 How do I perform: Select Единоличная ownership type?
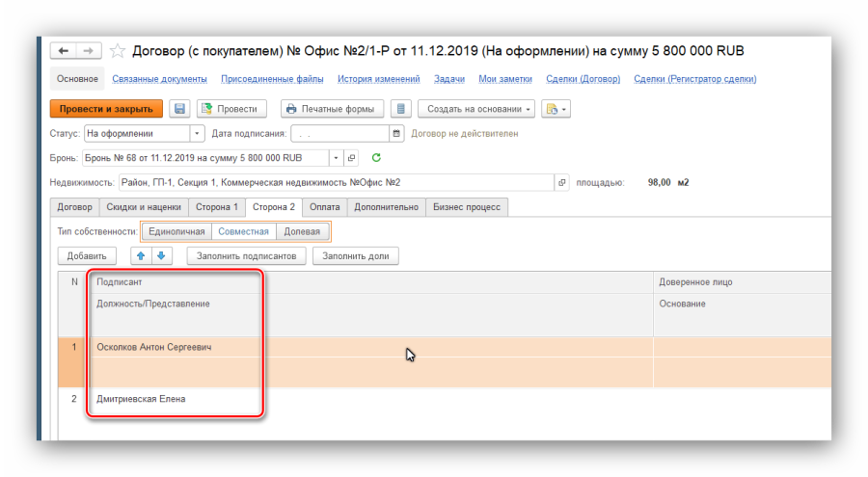coord(176,231)
